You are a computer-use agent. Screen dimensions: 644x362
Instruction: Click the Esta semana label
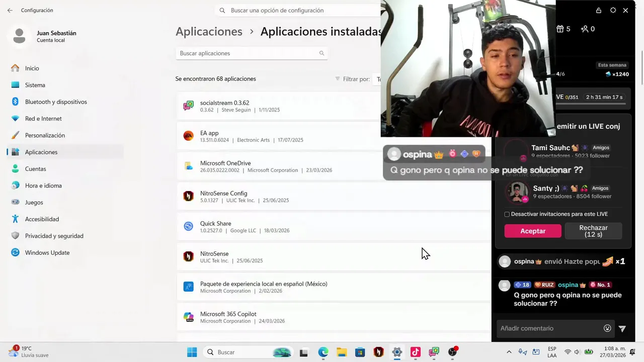point(612,65)
